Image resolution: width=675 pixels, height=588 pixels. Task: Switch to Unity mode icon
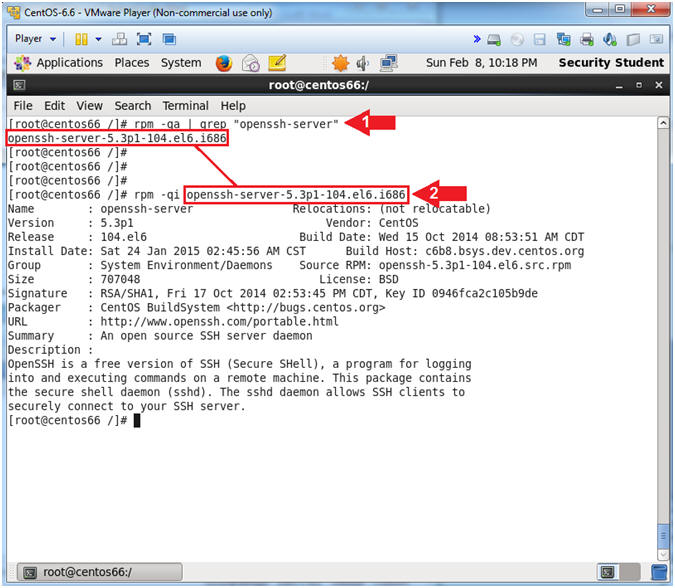coord(169,39)
